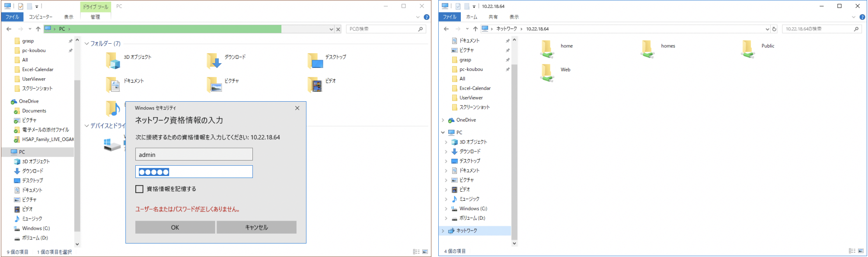Open the Web shared folder icon
This screenshot has height=257, width=868.
point(547,73)
